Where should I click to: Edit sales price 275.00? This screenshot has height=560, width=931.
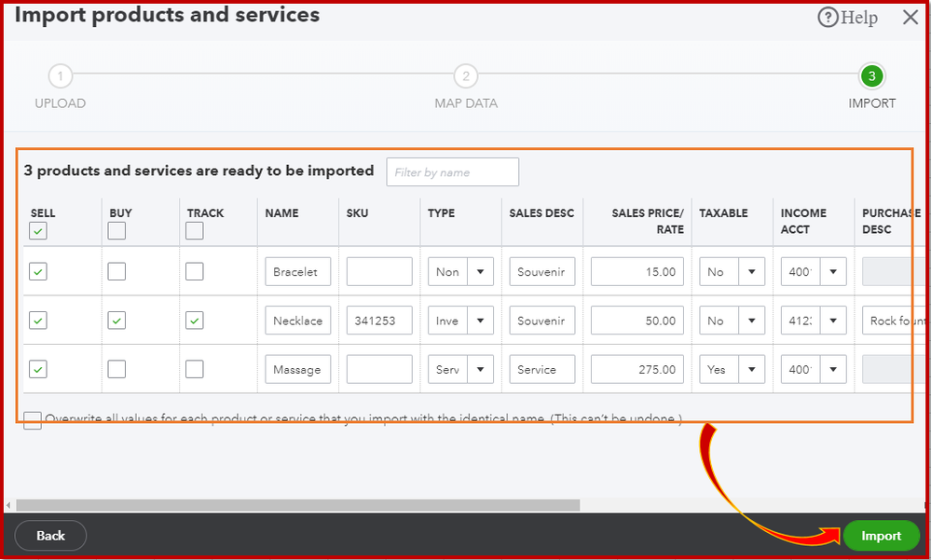coord(637,369)
